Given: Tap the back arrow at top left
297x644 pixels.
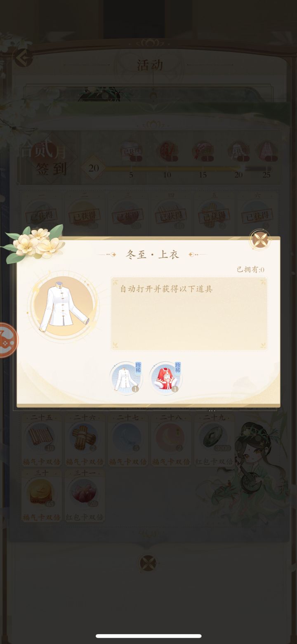Looking at the screenshot, I should point(23,57).
